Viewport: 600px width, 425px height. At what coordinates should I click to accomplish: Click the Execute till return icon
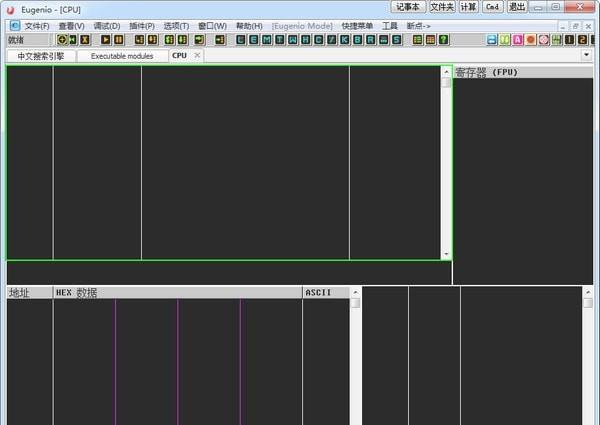tap(199, 39)
